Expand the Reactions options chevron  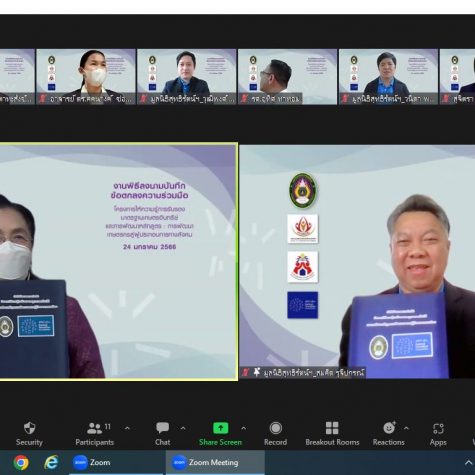tap(406, 428)
